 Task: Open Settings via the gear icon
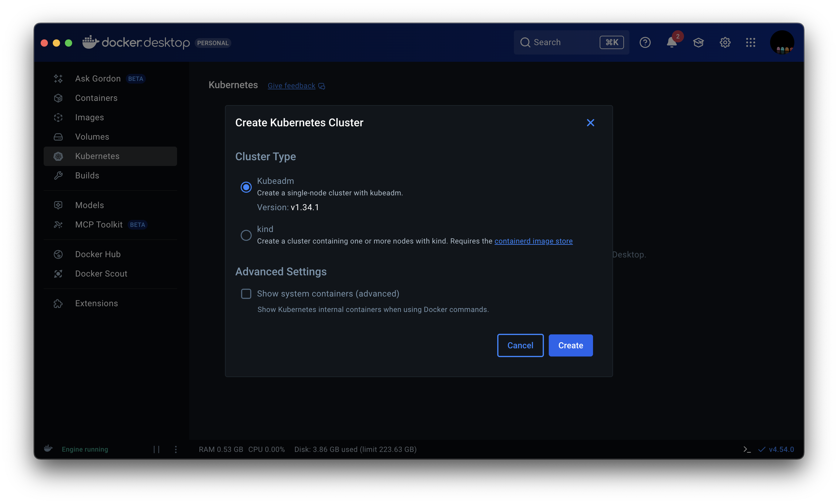click(x=725, y=42)
